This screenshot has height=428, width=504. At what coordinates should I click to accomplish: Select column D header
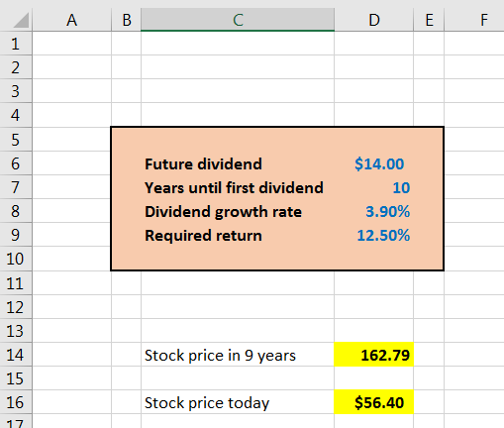coord(374,20)
